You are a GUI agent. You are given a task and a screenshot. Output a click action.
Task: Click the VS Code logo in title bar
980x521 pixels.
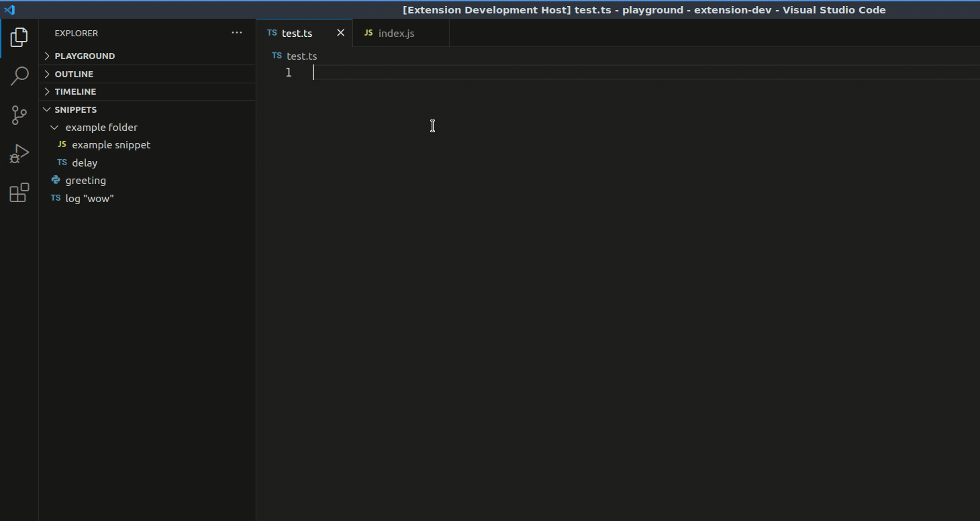tap(9, 10)
